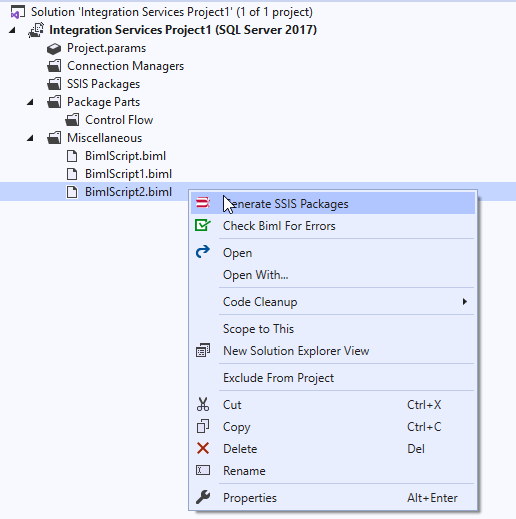Select the Miscellaneous node label
This screenshot has width=516, height=519.
click(104, 138)
